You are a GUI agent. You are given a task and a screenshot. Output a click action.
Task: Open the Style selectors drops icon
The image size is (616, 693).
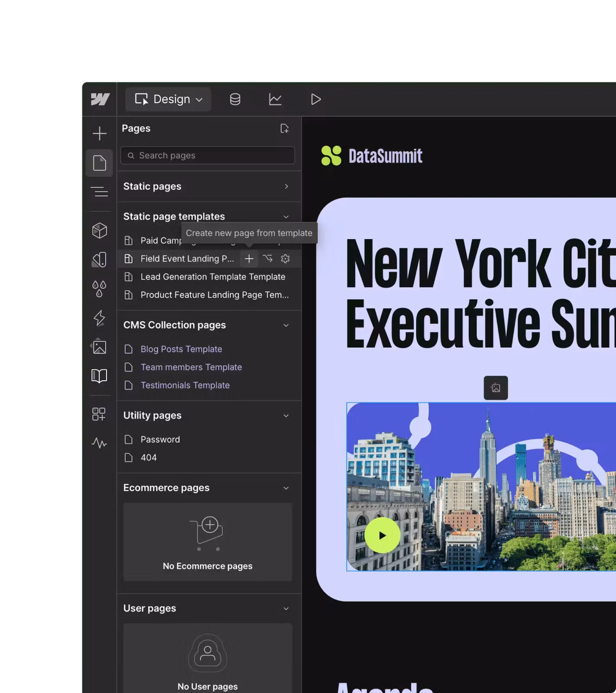point(99,288)
